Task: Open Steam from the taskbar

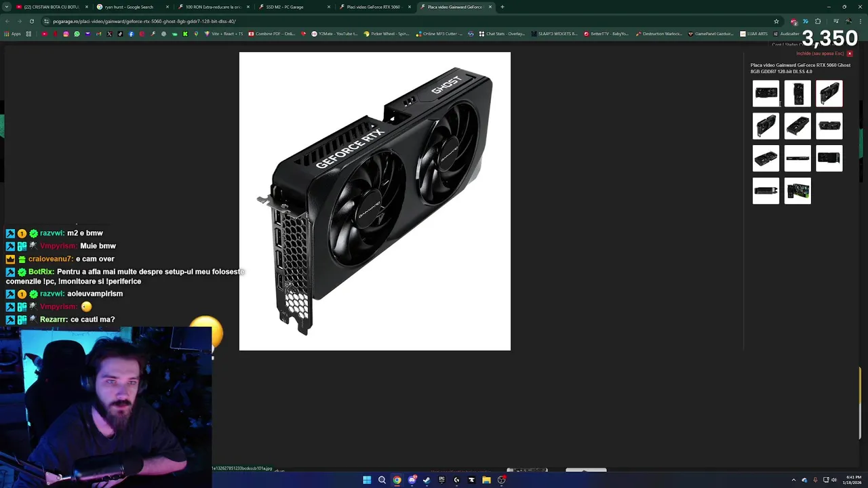Action: coord(427,480)
